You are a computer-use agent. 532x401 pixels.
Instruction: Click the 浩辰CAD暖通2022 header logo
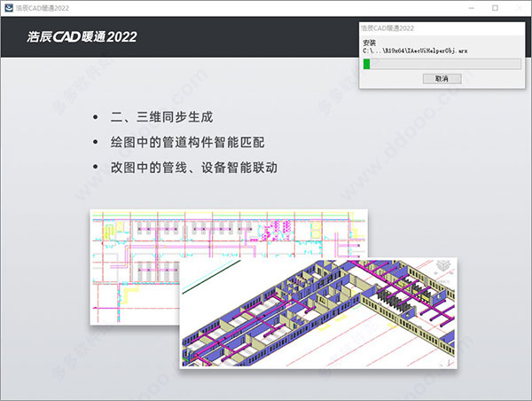coord(82,36)
